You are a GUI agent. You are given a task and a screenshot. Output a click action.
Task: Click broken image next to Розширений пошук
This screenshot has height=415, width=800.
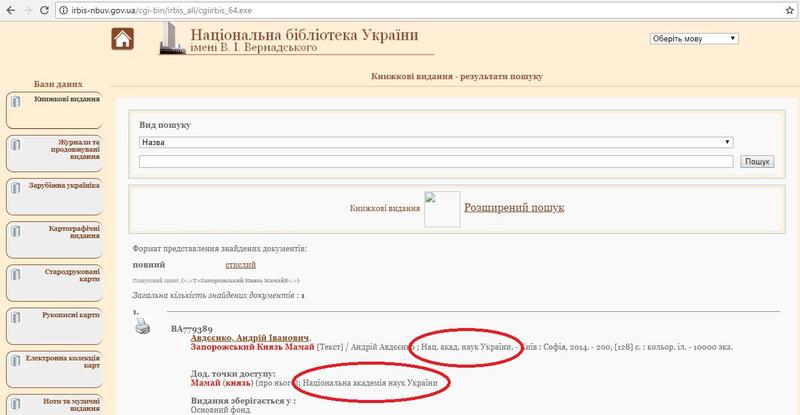(442, 209)
